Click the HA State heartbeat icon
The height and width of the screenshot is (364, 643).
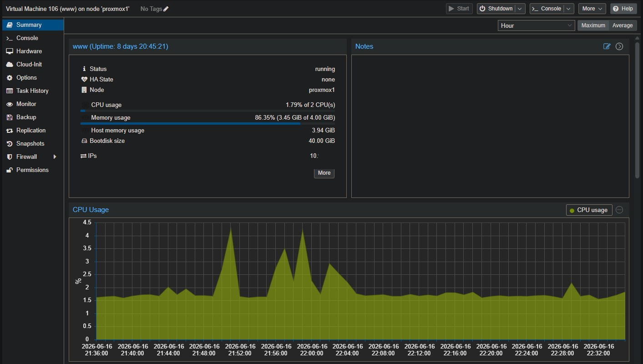coord(84,80)
